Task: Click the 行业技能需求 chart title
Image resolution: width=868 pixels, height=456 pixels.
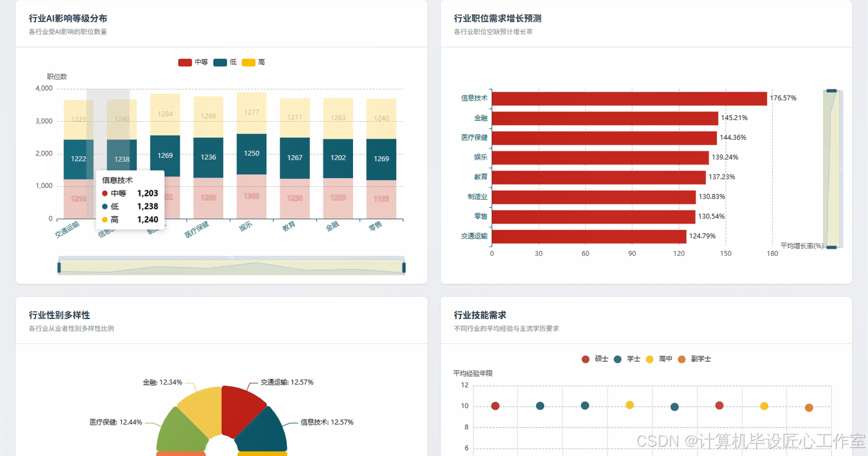Action: 480,315
